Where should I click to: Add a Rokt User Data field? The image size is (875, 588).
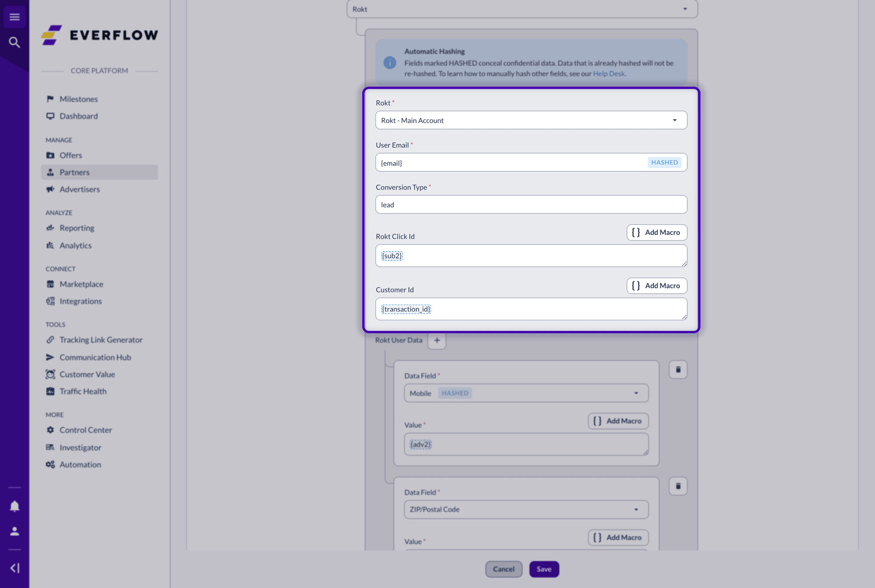(x=437, y=340)
